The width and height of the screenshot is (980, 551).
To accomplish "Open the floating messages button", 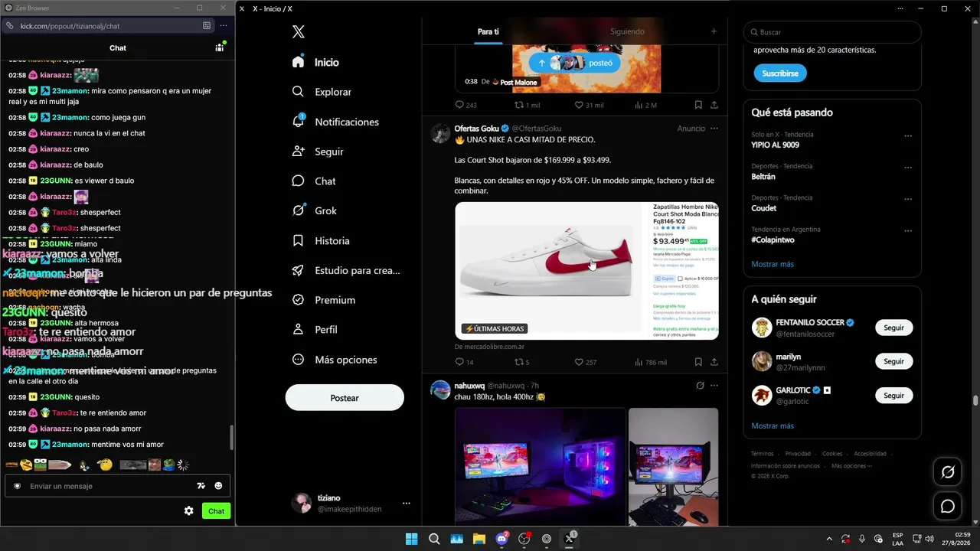I will [x=948, y=506].
